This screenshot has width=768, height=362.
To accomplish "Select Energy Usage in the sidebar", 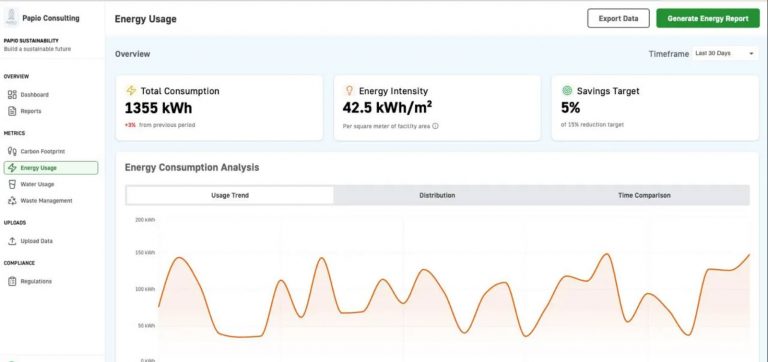I will (51, 168).
